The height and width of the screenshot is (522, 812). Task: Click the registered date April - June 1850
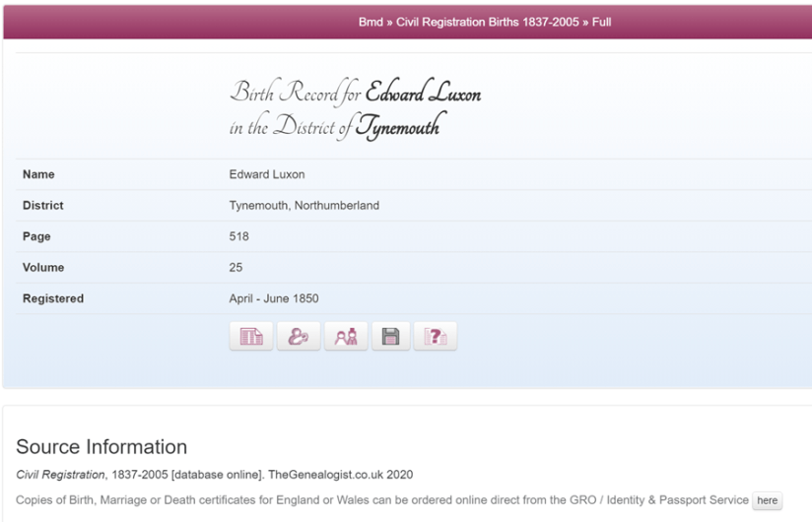click(x=274, y=298)
